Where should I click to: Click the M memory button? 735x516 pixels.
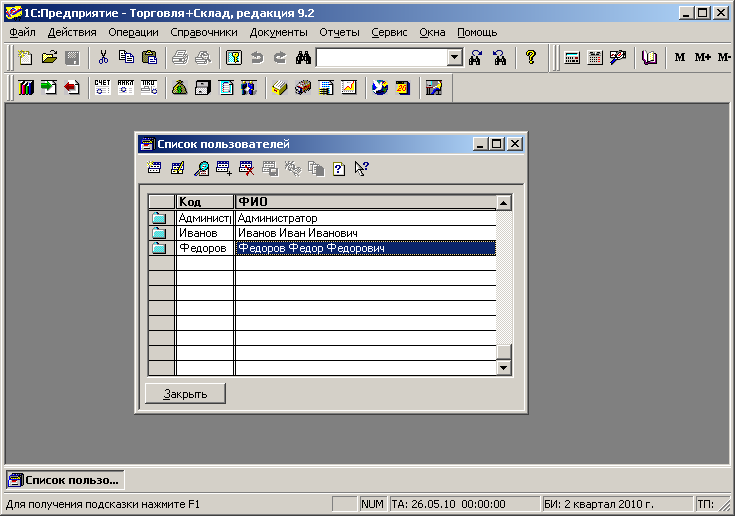coord(680,58)
